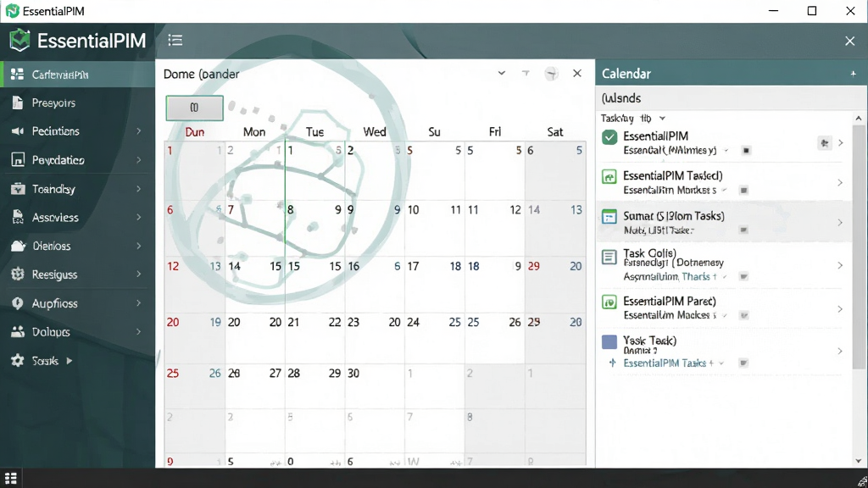Image resolution: width=868 pixels, height=488 pixels.
Task: Open the small dropdown arrow beside Essentallim Mackes
Action: [x=725, y=315]
